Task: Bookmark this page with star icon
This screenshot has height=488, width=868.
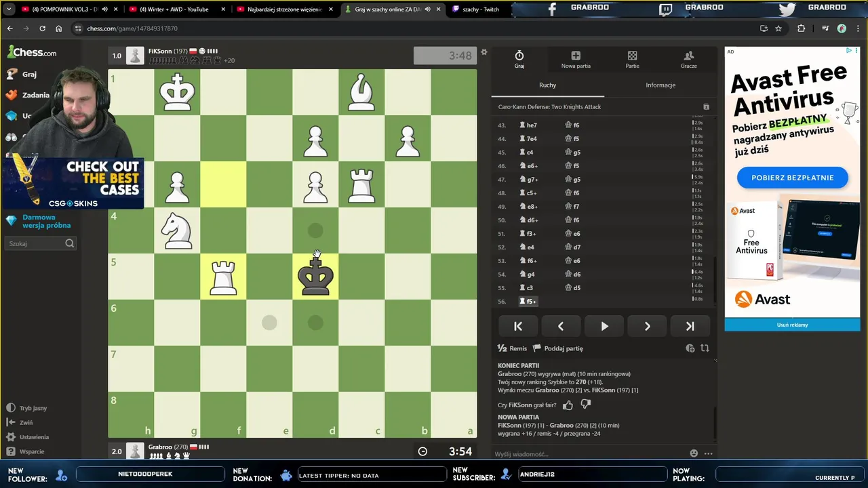Action: pos(778,28)
